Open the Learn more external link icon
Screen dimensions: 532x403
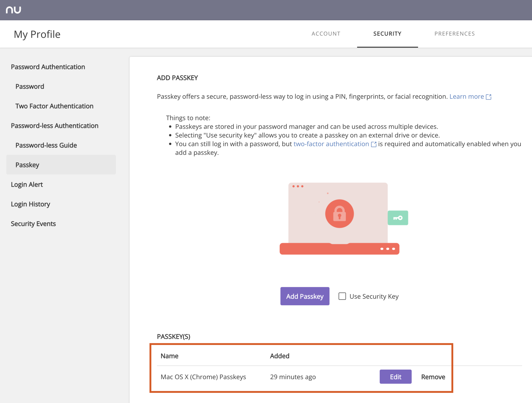pos(489,97)
